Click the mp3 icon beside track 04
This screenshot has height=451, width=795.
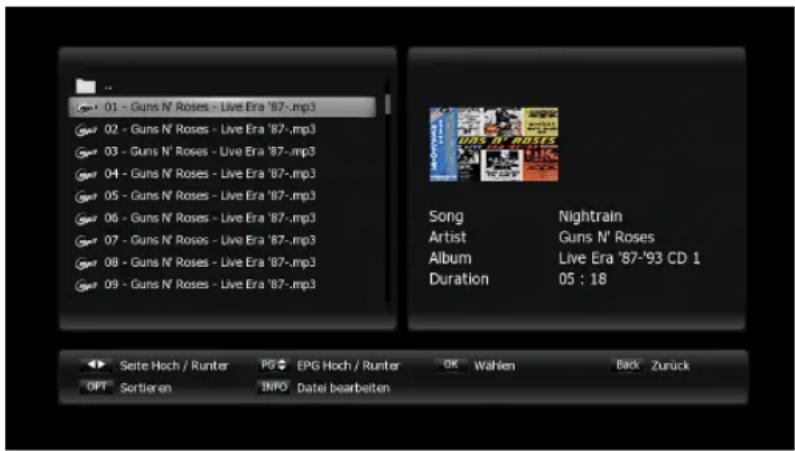pos(86,174)
